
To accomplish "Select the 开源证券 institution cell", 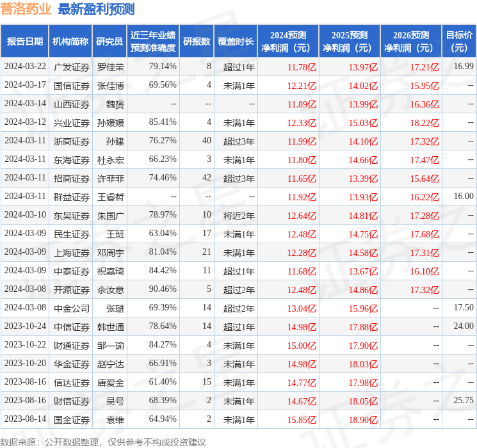I will 72,290.
